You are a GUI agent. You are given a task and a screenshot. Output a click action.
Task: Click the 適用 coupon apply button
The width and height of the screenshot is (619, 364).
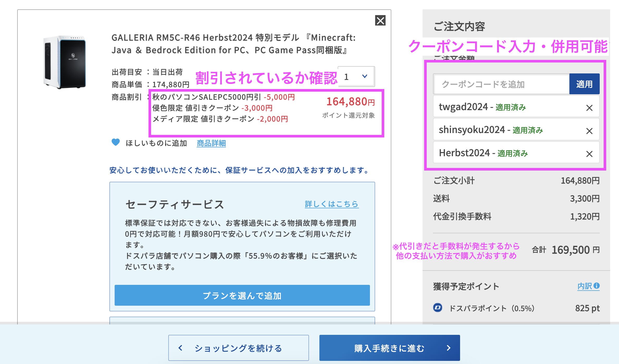(584, 84)
